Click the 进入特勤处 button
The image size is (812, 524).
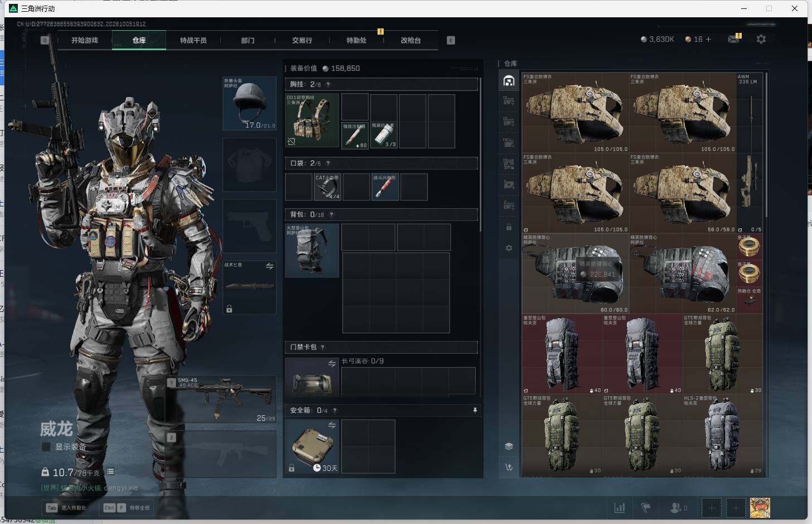click(x=66, y=508)
